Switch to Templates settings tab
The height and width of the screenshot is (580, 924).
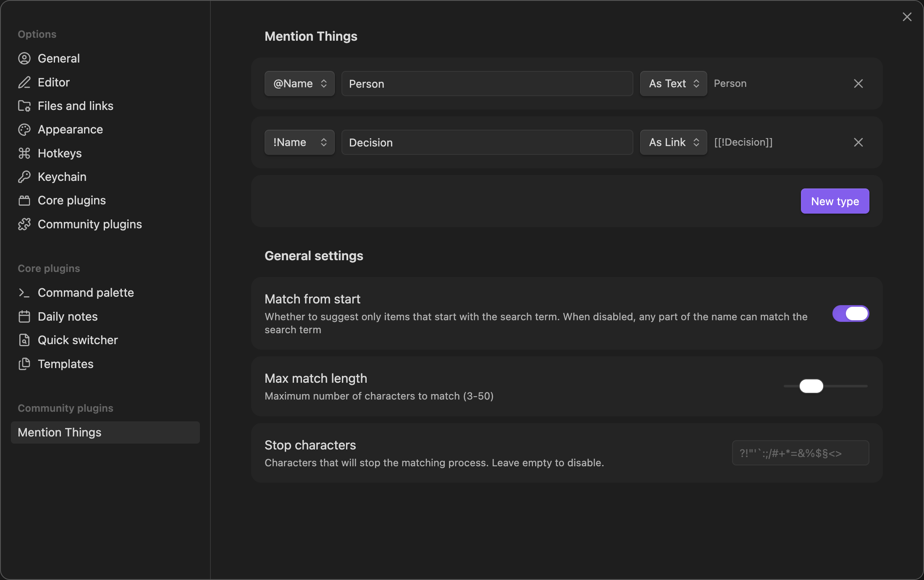(x=66, y=364)
